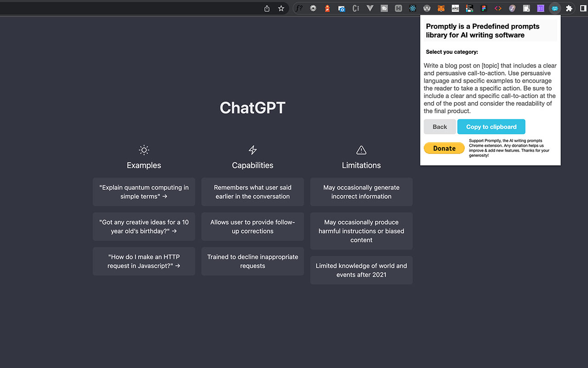Open the page-with-clock extension icon

click(526, 8)
